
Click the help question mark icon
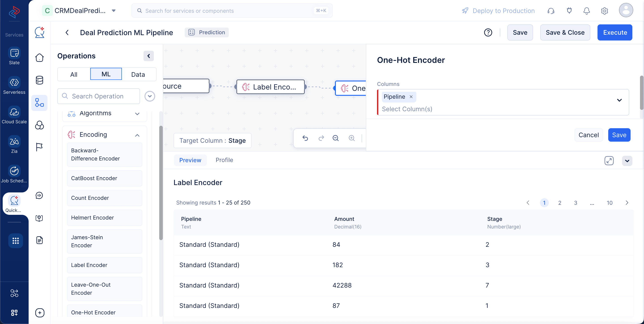point(488,32)
